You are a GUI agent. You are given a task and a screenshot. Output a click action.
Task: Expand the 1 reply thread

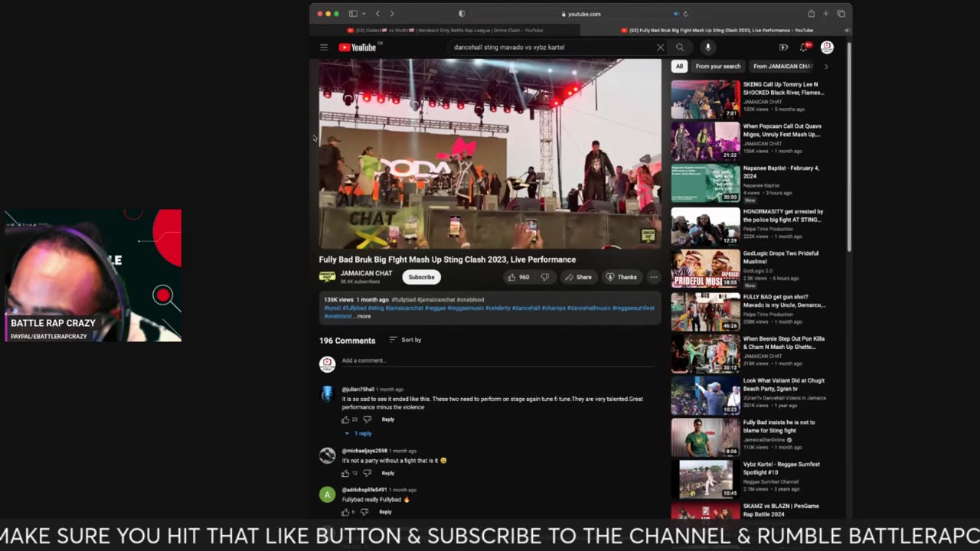coord(358,433)
